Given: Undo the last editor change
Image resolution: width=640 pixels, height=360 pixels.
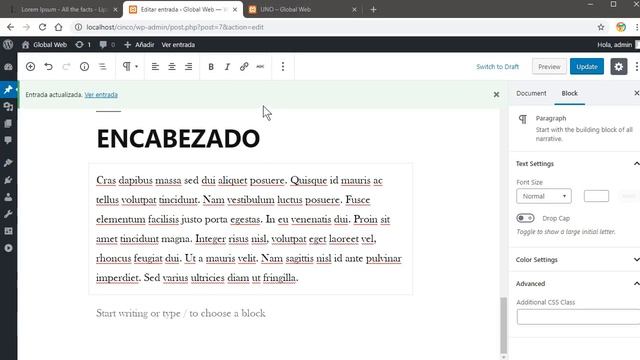Looking at the screenshot, I should point(48,67).
